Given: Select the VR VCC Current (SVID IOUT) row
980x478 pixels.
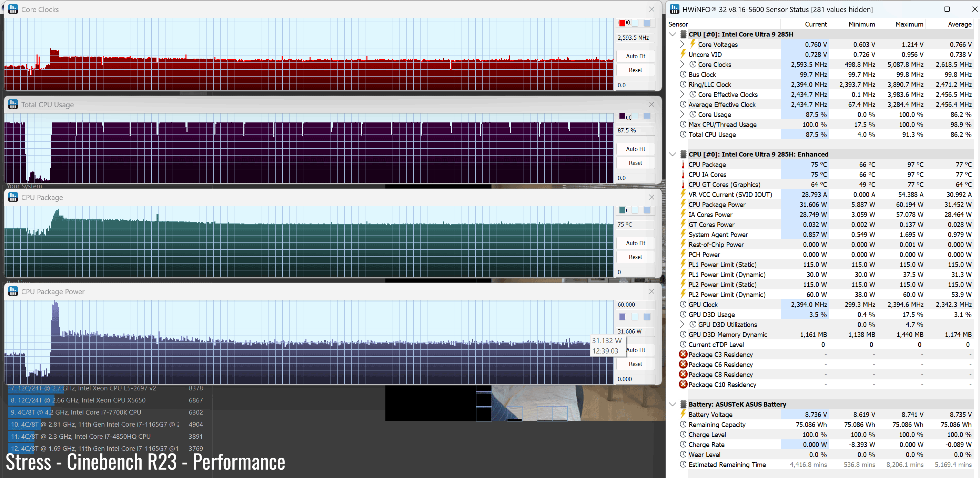Looking at the screenshot, I should tap(821, 195).
